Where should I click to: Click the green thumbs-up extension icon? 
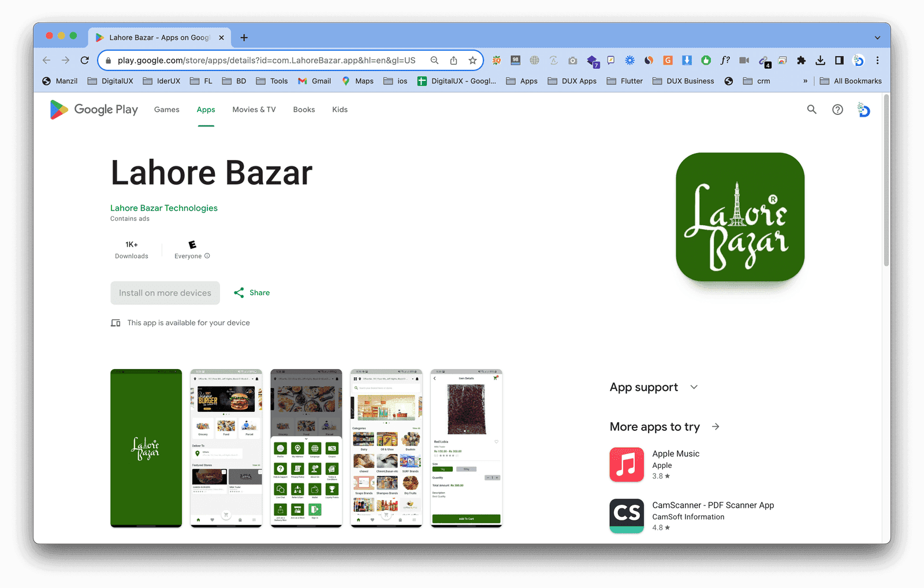706,60
